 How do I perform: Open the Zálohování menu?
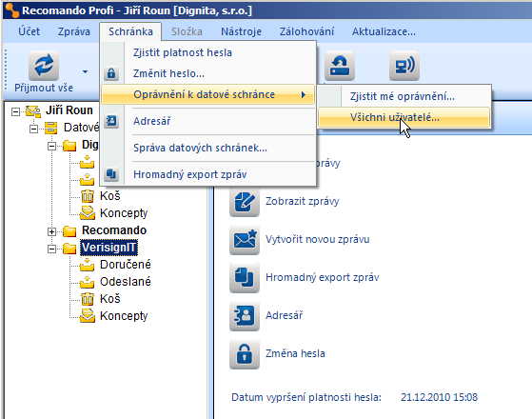click(x=306, y=31)
